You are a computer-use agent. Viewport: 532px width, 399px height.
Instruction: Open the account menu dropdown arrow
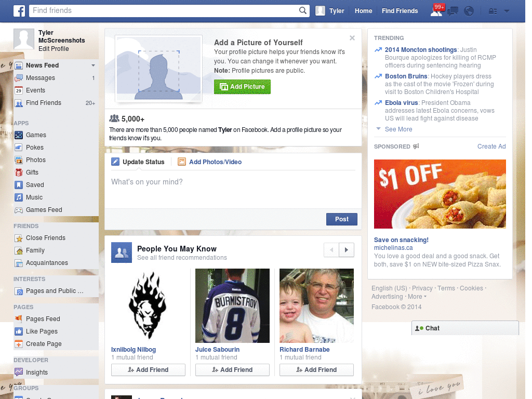pyautogui.click(x=507, y=11)
